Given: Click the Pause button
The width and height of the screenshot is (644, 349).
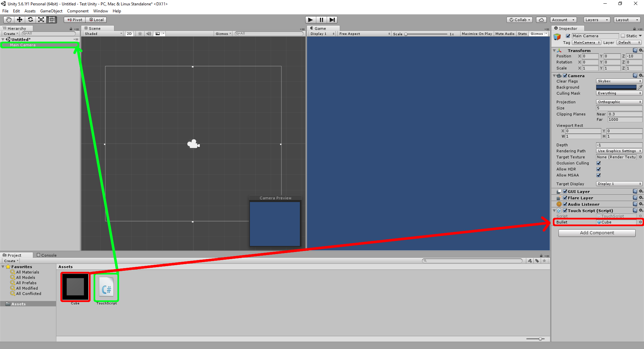Looking at the screenshot, I should [x=321, y=20].
